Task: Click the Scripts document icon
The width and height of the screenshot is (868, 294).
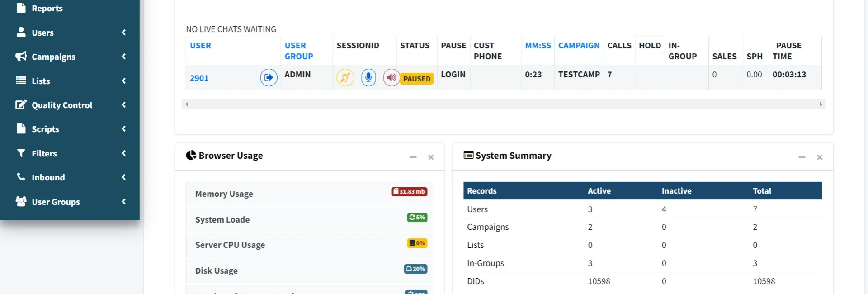Action: (21, 128)
